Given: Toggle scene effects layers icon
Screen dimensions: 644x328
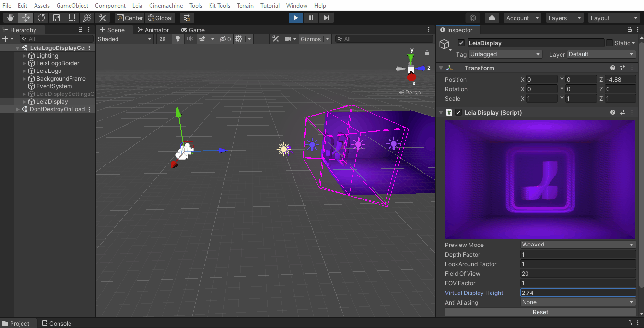Looking at the screenshot, I should (203, 39).
